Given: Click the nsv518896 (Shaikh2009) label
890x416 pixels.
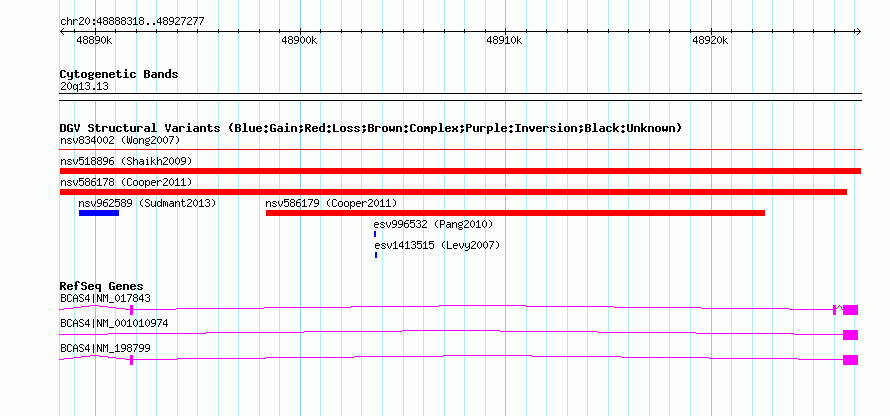Looking at the screenshot, I should (126, 162).
